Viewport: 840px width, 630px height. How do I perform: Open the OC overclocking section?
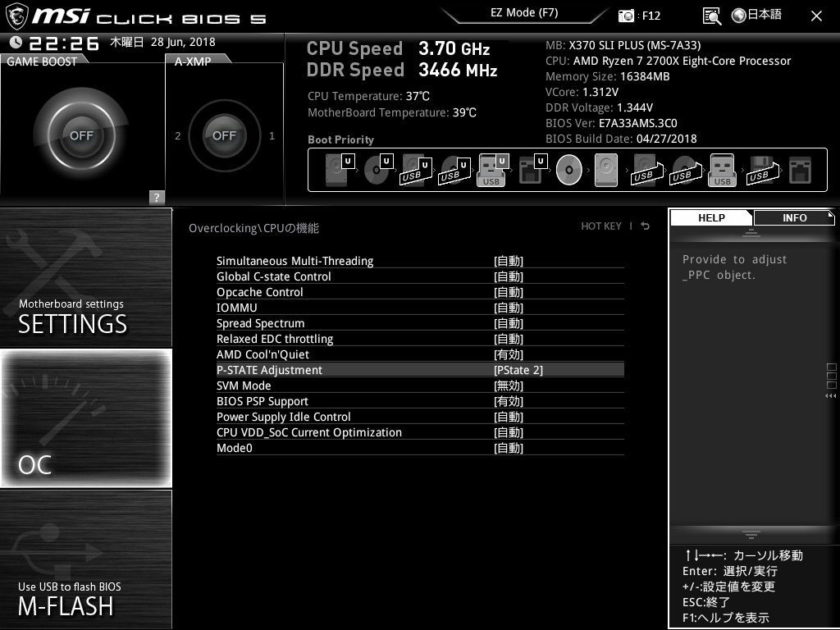[x=85, y=418]
